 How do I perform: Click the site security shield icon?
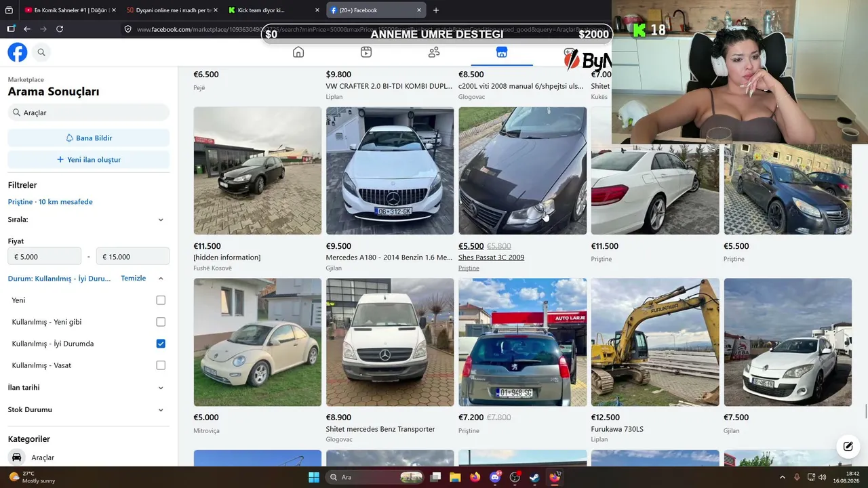coord(127,29)
